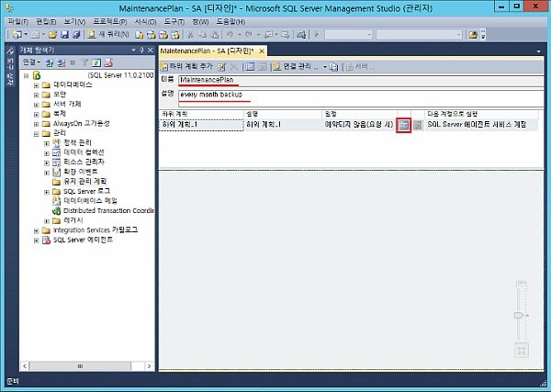Open the 편집(E) menu
This screenshot has height=392, width=551.
pyautogui.click(x=46, y=22)
